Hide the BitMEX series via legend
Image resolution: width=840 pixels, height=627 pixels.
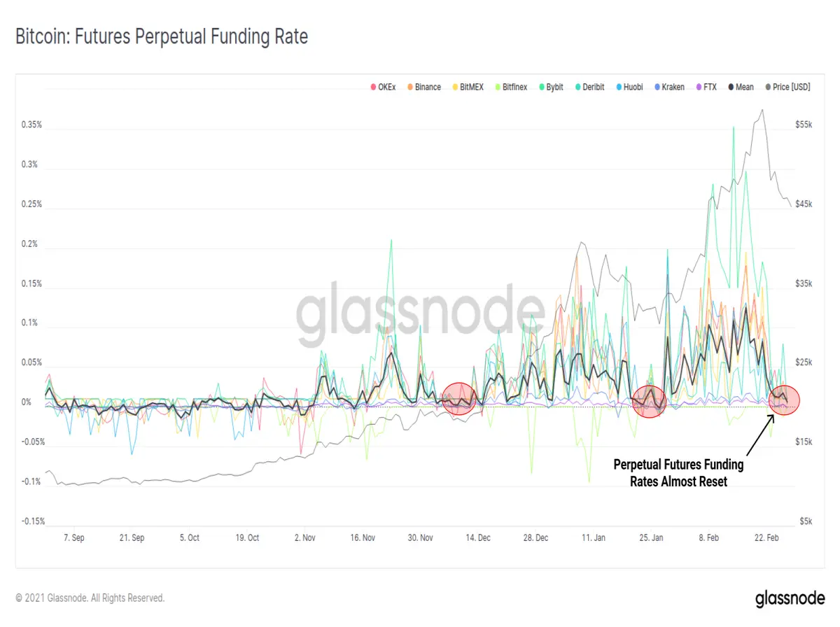point(468,87)
